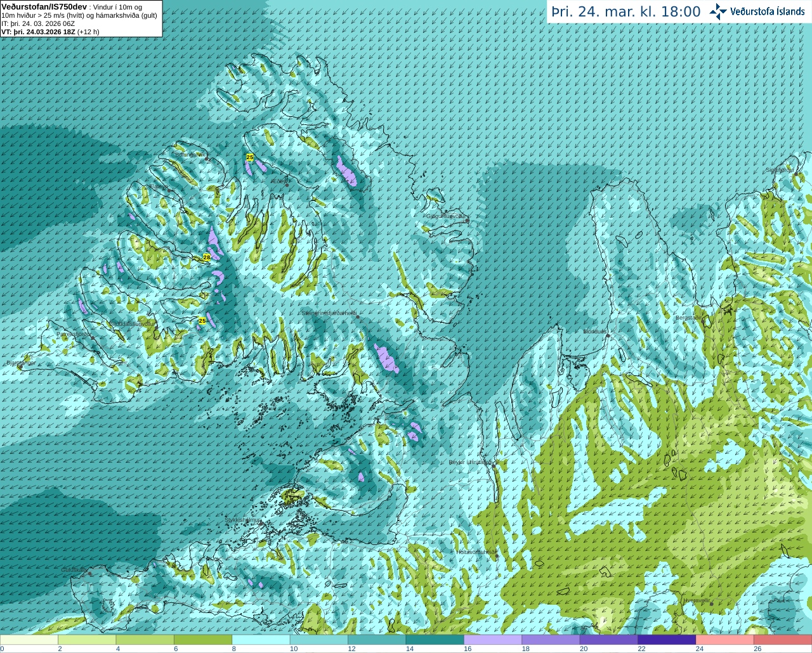Pick the olive green 6–8 legend swatch
This screenshot has height=653, width=812.
pos(203,640)
